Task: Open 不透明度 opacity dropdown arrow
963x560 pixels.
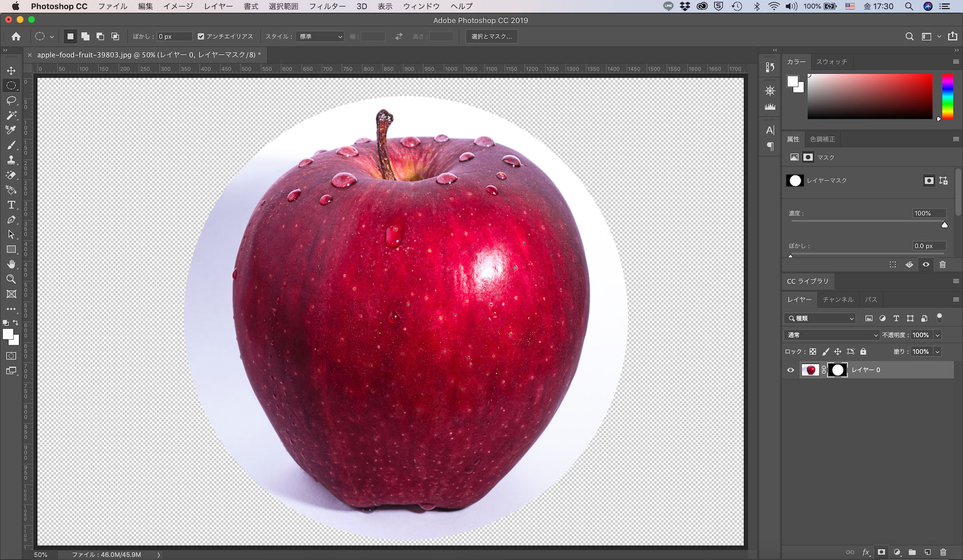Action: 937,335
